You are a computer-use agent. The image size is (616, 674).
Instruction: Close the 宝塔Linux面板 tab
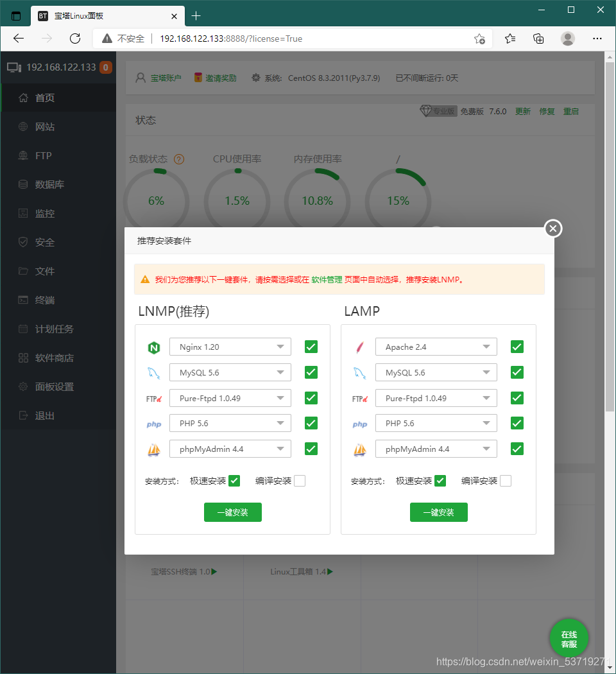[x=174, y=16]
